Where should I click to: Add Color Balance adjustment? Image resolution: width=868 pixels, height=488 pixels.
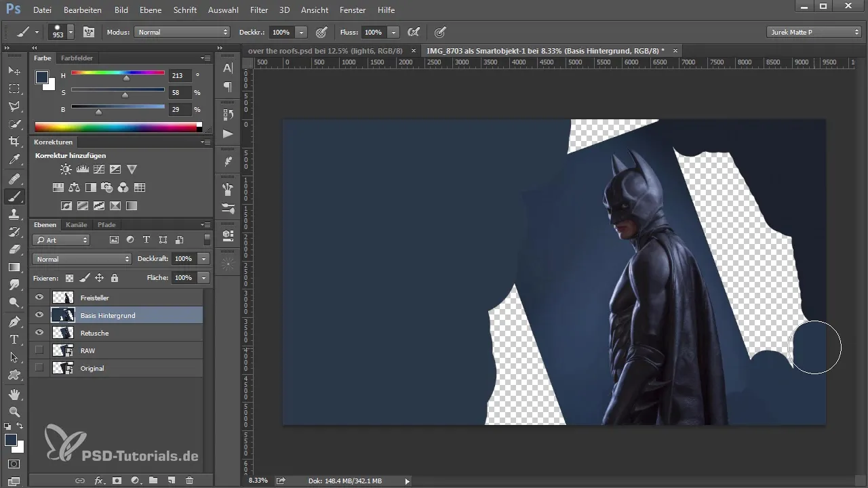pos(75,188)
